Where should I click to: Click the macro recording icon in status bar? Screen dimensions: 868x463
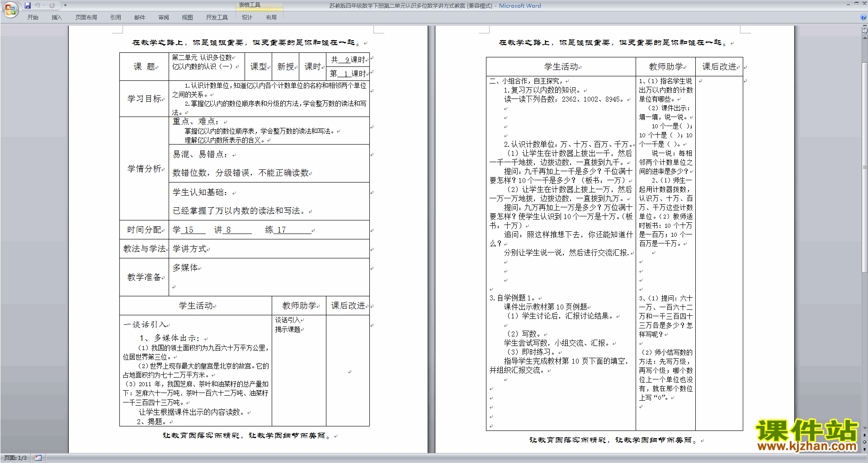tap(38, 458)
